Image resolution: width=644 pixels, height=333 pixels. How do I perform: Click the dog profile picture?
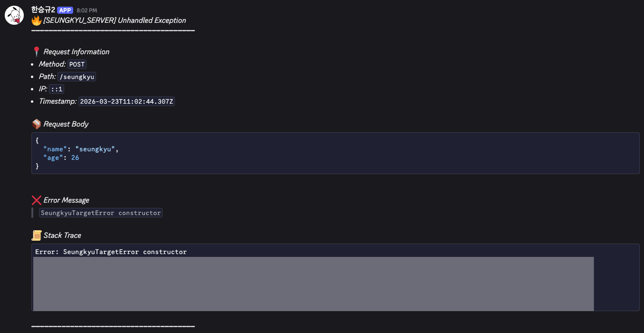tap(14, 14)
